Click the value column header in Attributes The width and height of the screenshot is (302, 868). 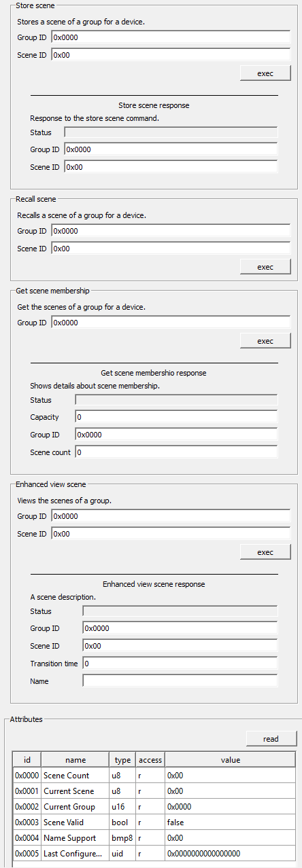click(230, 760)
